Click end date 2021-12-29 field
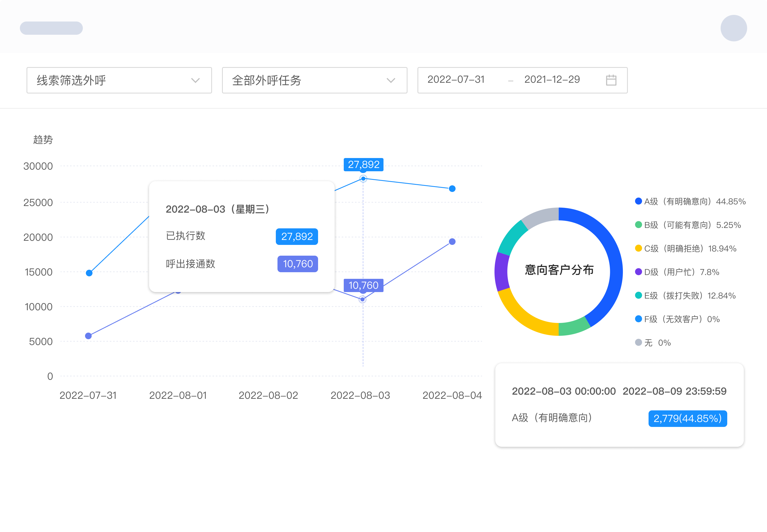The image size is (767, 532). (552, 80)
